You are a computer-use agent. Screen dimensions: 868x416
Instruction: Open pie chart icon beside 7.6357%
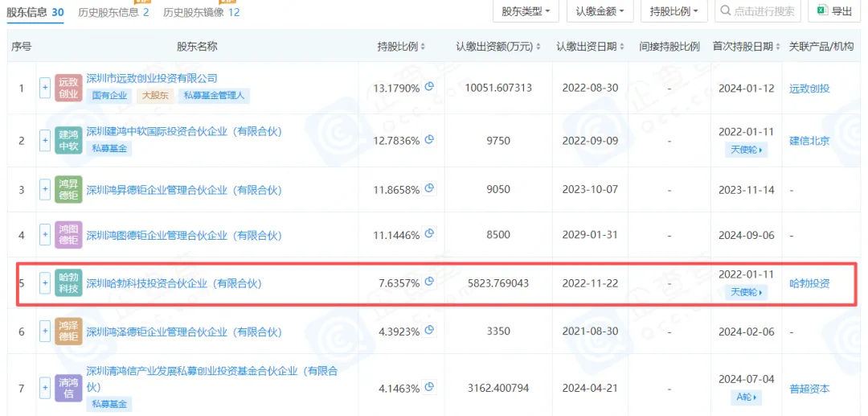[x=429, y=282]
